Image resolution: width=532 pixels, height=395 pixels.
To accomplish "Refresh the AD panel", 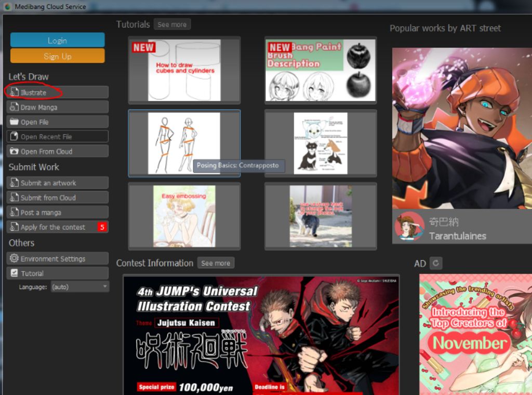I will pos(436,263).
